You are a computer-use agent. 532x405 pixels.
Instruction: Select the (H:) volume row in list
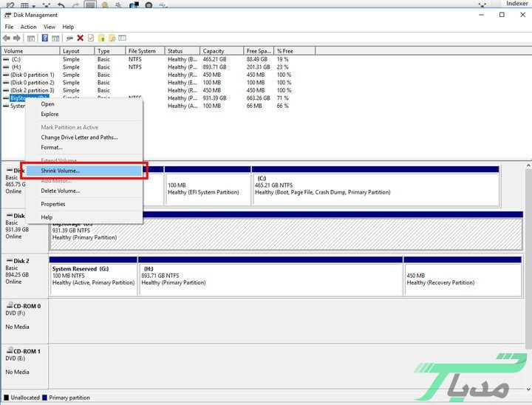[x=16, y=67]
